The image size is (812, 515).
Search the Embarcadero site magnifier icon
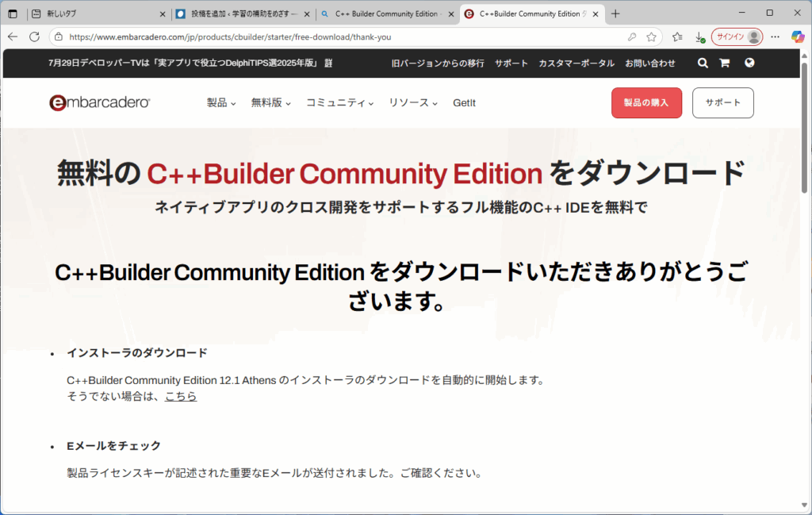(703, 63)
